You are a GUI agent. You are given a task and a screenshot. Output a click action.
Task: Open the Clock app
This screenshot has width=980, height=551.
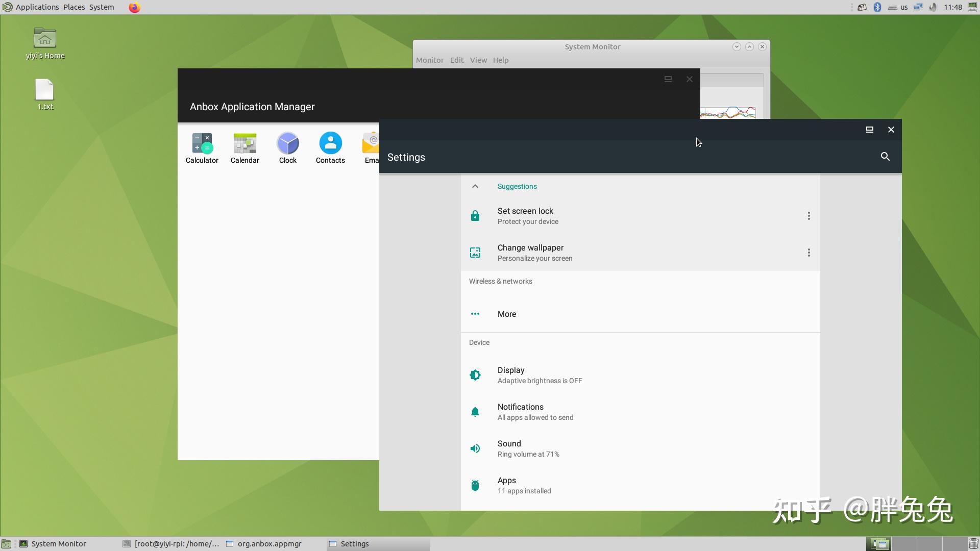[287, 148]
